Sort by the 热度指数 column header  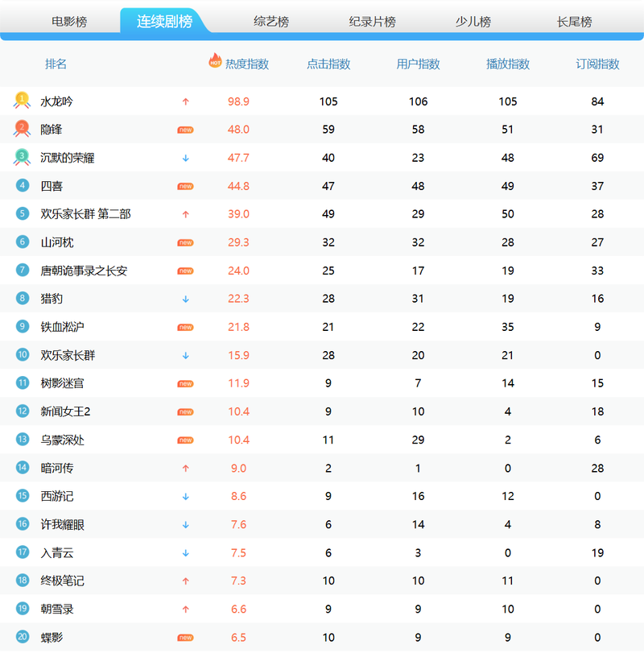pos(247,64)
